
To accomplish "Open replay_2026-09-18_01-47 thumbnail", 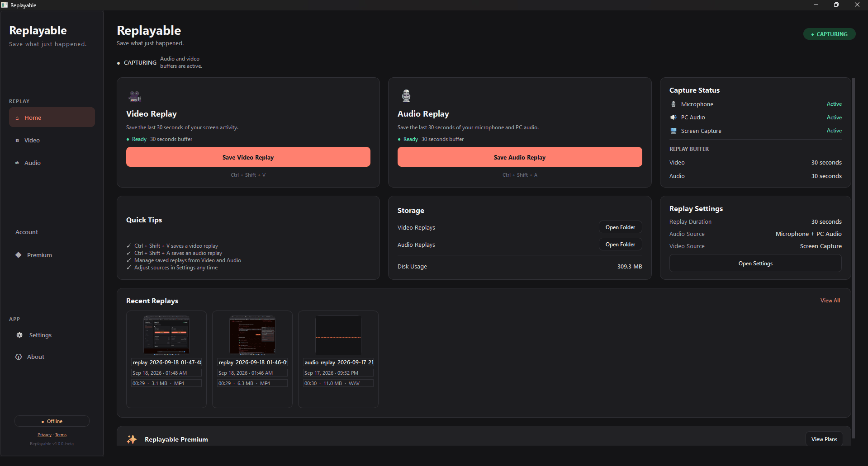I will tap(166, 335).
